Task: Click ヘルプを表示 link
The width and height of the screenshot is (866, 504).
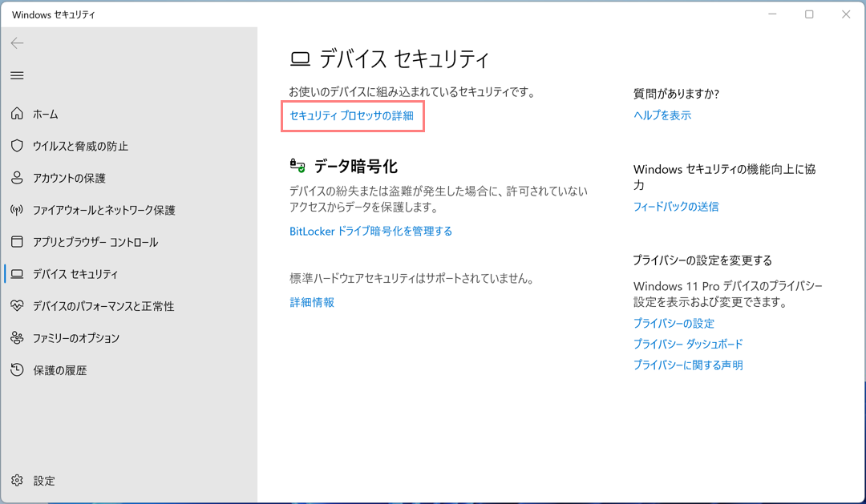Action: [662, 115]
